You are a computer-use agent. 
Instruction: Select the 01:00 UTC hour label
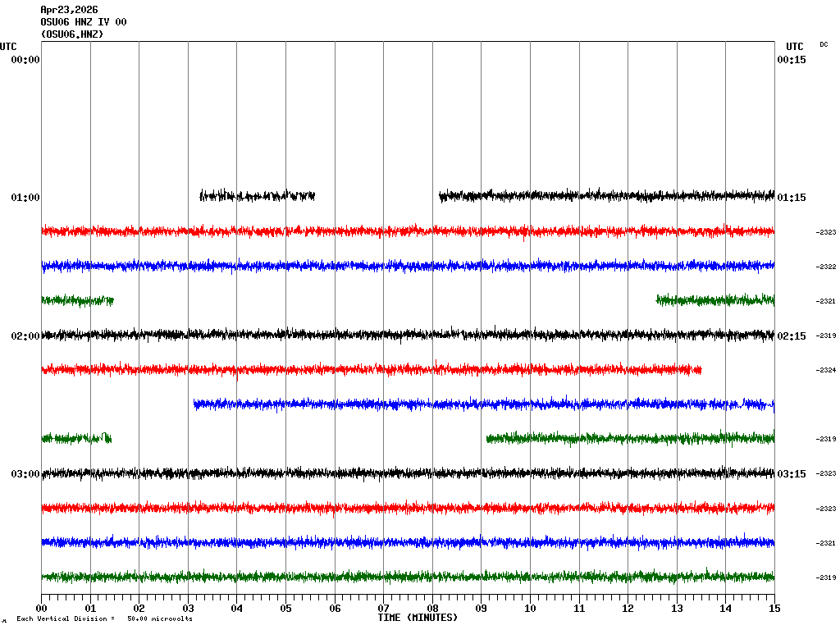click(x=25, y=198)
